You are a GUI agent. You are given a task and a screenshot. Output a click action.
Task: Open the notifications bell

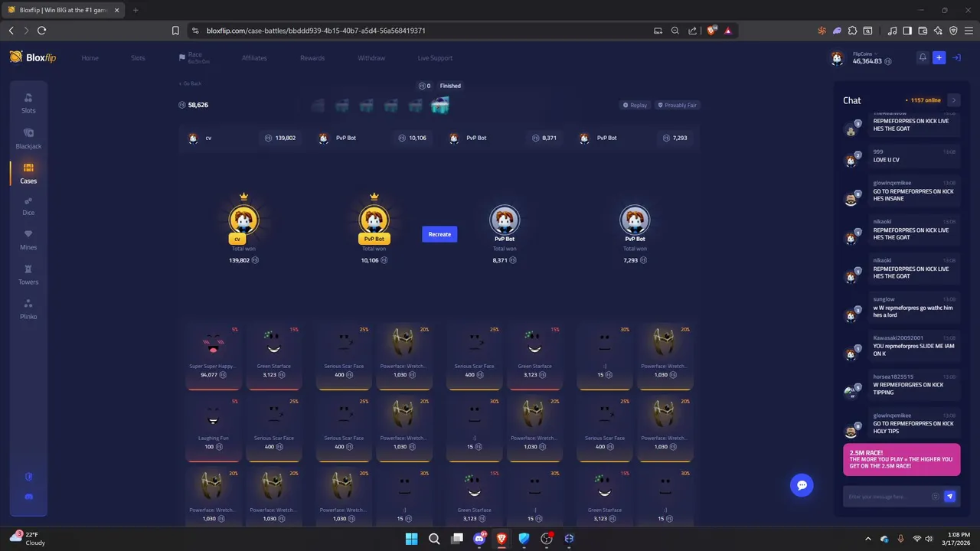point(923,57)
